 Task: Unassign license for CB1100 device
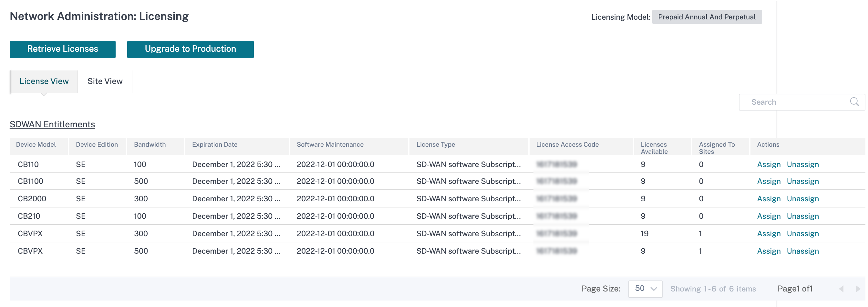[803, 182]
